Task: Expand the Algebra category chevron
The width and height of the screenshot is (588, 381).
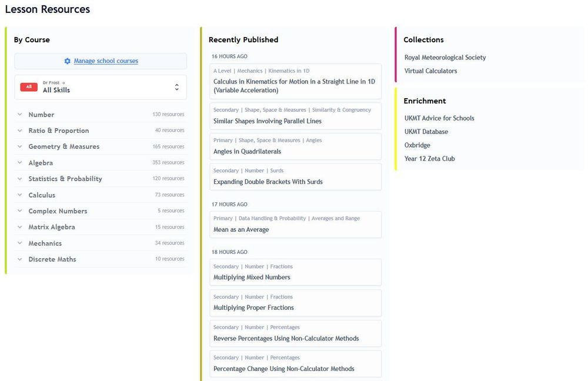Action: pyautogui.click(x=20, y=163)
